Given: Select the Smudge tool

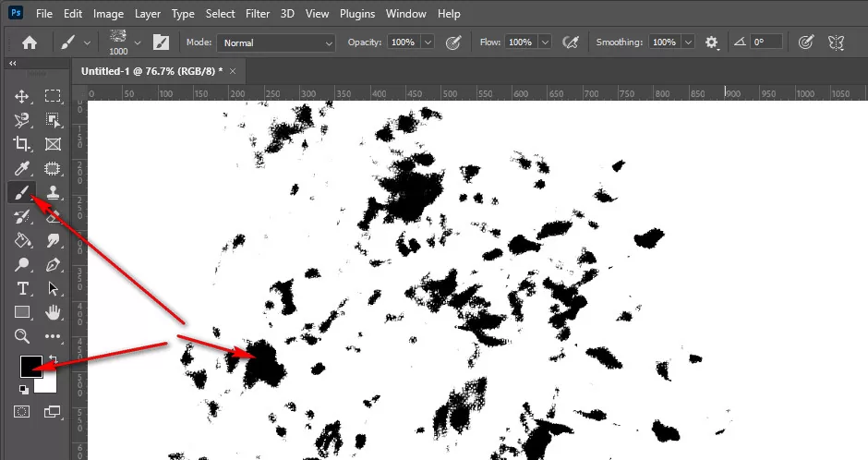Looking at the screenshot, I should click(x=53, y=240).
